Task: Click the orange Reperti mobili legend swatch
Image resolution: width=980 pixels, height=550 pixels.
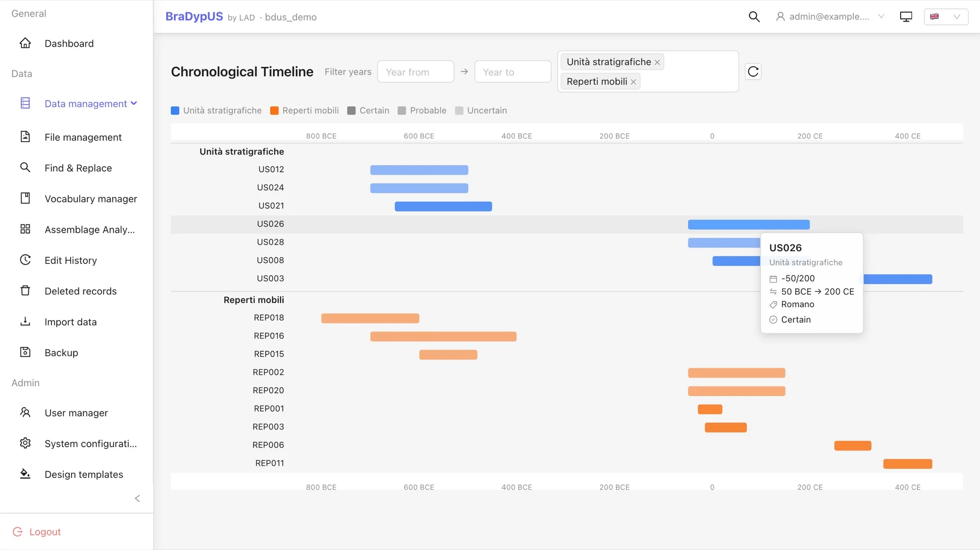Action: [x=274, y=111]
